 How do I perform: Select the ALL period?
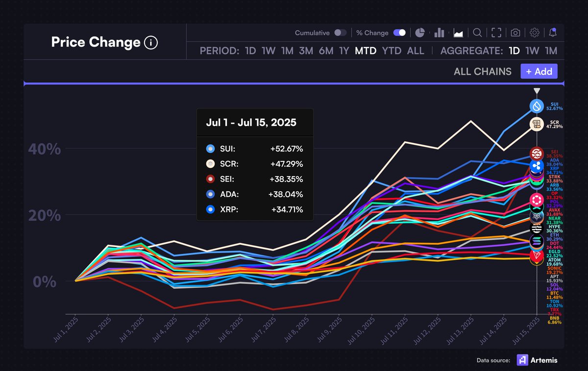[x=416, y=50]
